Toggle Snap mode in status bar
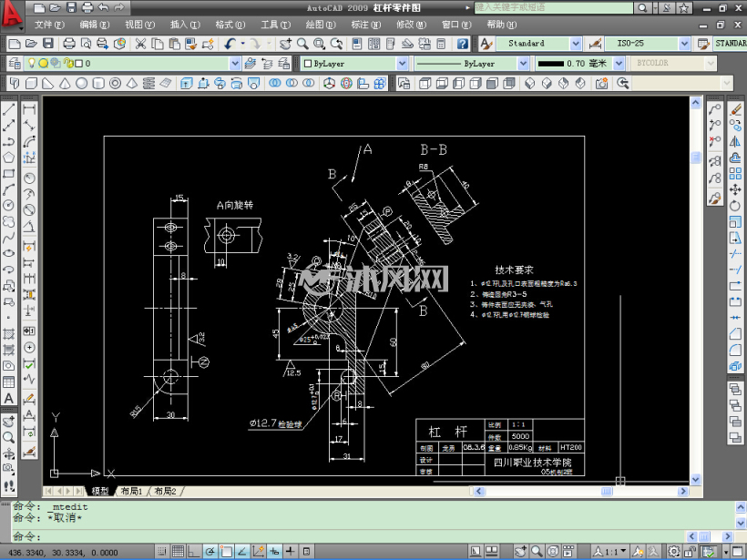 (x=162, y=552)
